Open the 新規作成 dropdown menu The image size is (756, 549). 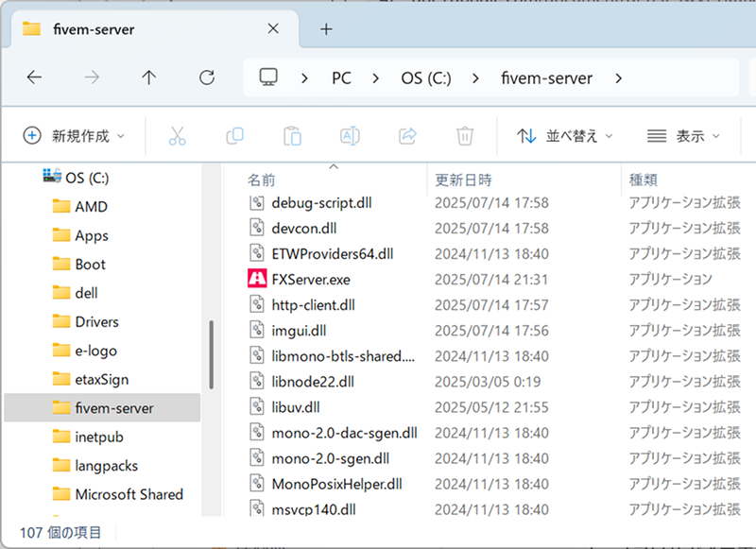point(74,136)
